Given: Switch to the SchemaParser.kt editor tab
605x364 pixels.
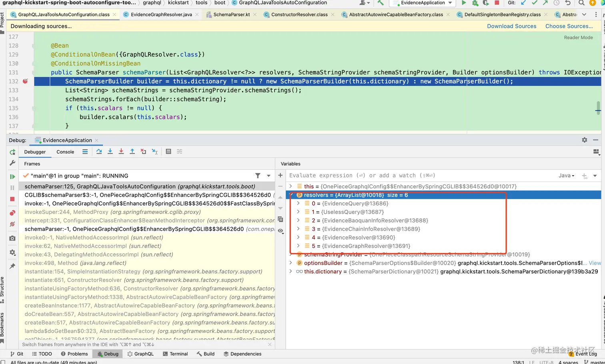Looking at the screenshot, I should coord(232,14).
